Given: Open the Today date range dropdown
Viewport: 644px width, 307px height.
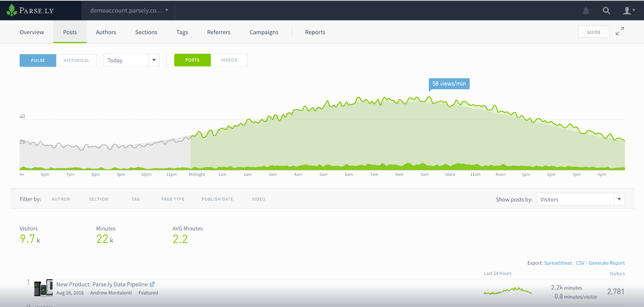Looking at the screenshot, I should click(x=131, y=60).
